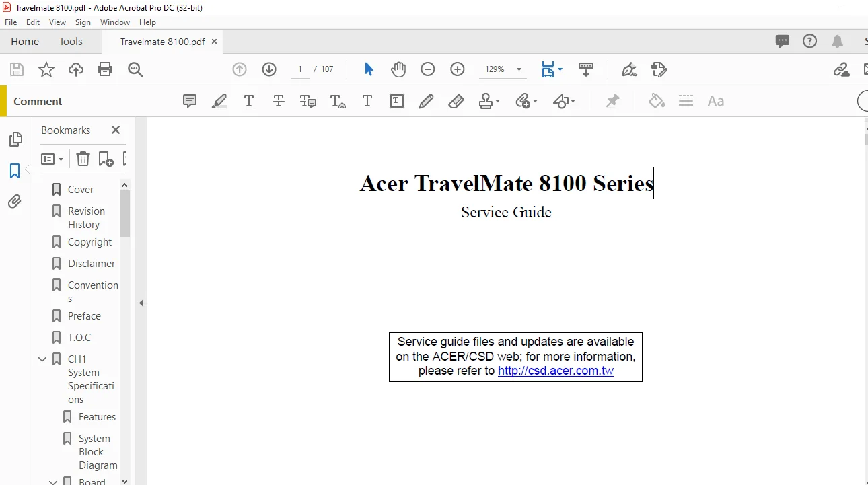Go to previous page arrow
This screenshot has height=485, width=868.
240,69
